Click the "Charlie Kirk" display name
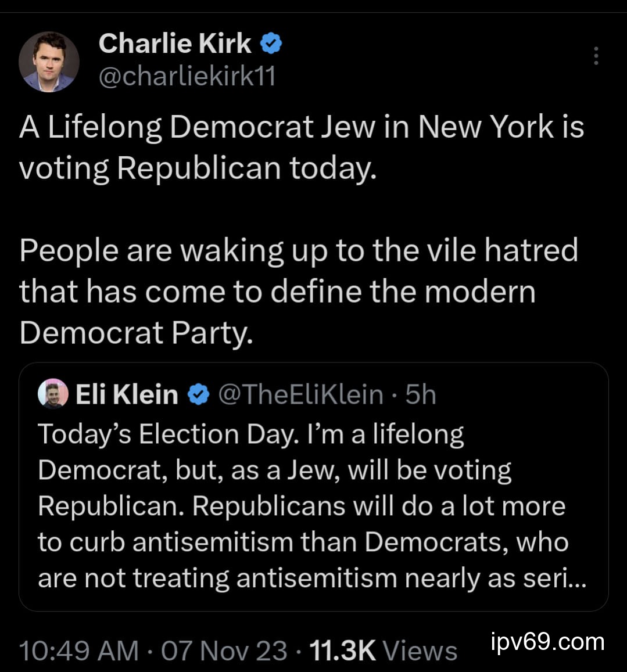 coord(174,44)
